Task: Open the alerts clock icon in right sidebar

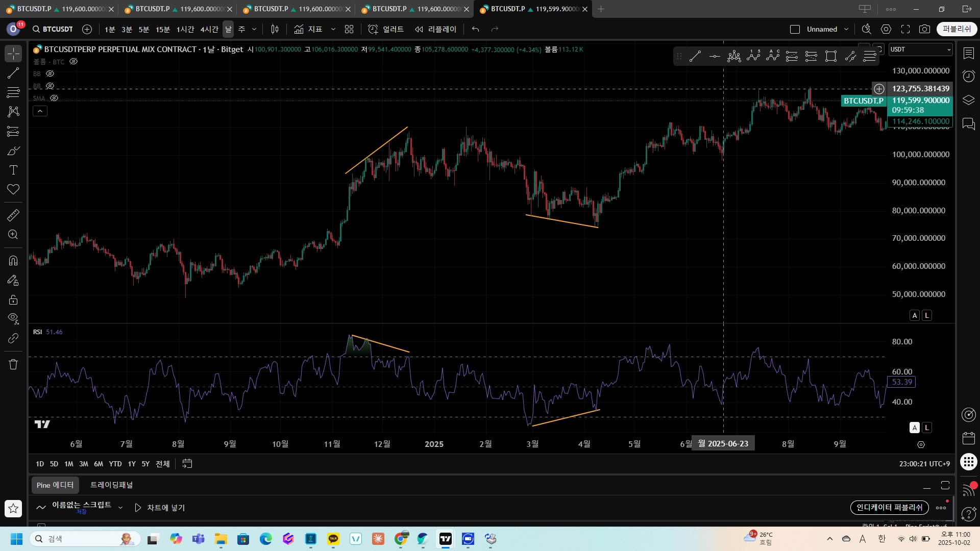Action: (x=968, y=77)
